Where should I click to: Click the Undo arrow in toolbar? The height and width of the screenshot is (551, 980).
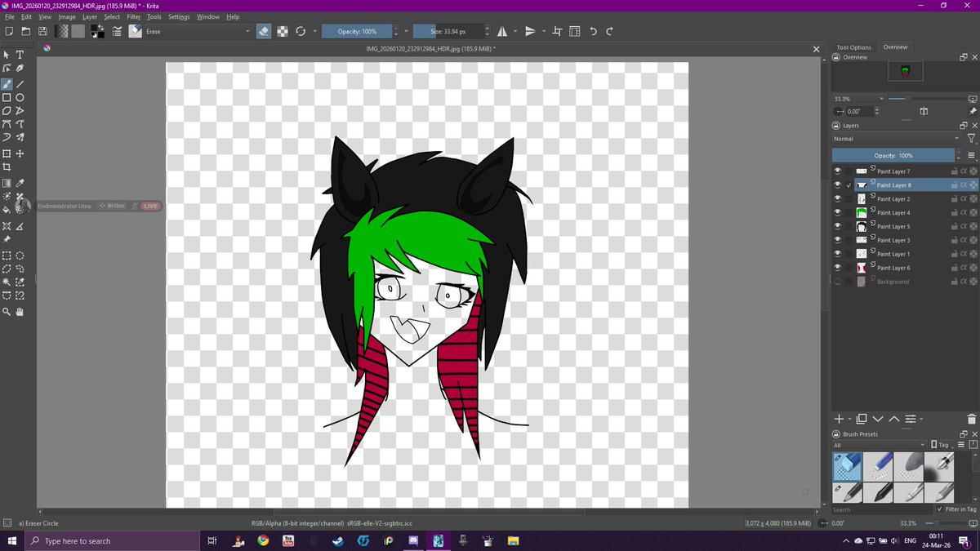pos(594,31)
